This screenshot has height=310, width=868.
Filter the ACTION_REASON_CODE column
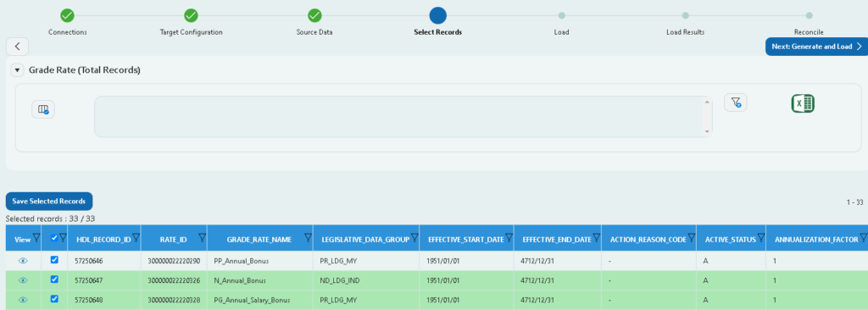click(692, 239)
